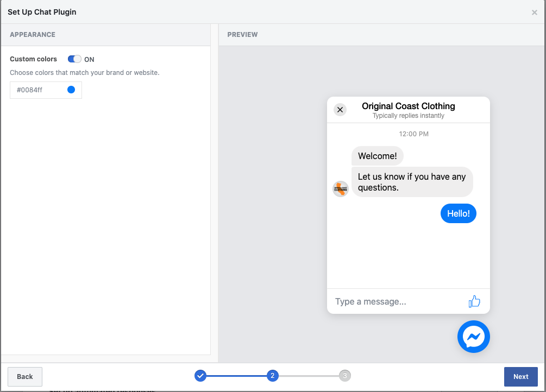Click the thumbs-up like icon

coord(474,301)
